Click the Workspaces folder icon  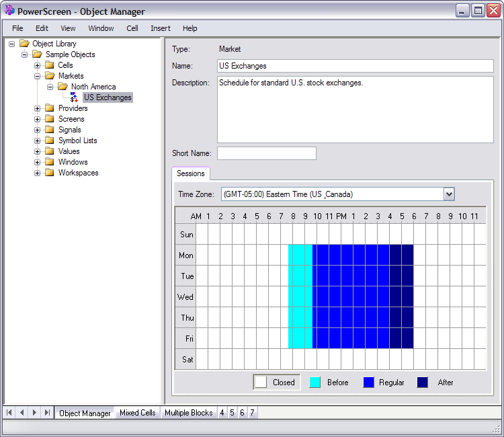(49, 173)
